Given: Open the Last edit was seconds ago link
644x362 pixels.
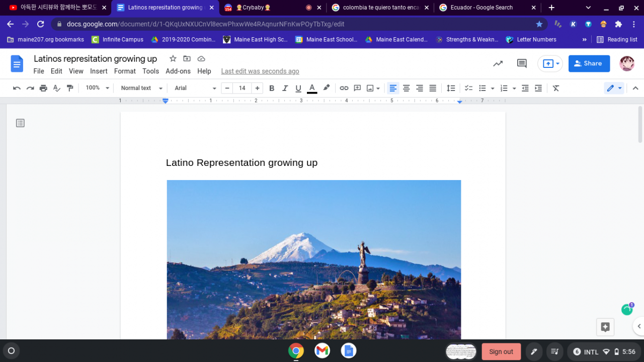Looking at the screenshot, I should pos(260,71).
